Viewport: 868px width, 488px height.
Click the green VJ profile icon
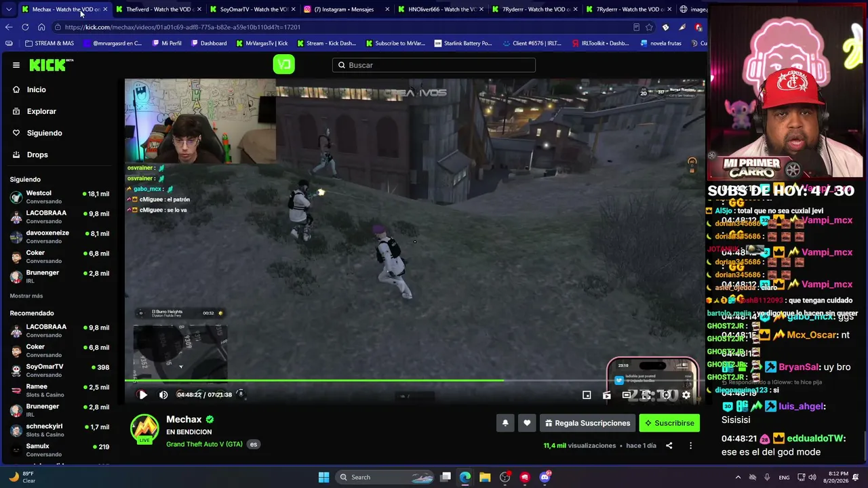click(283, 64)
